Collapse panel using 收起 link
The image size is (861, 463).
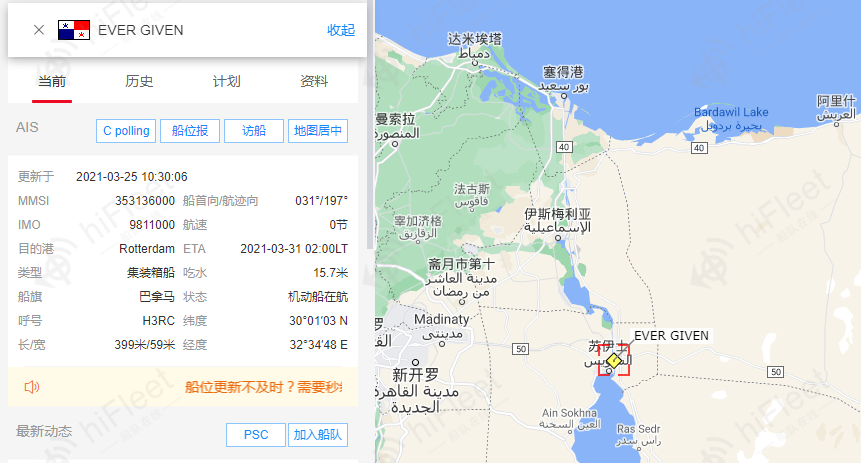tap(341, 30)
